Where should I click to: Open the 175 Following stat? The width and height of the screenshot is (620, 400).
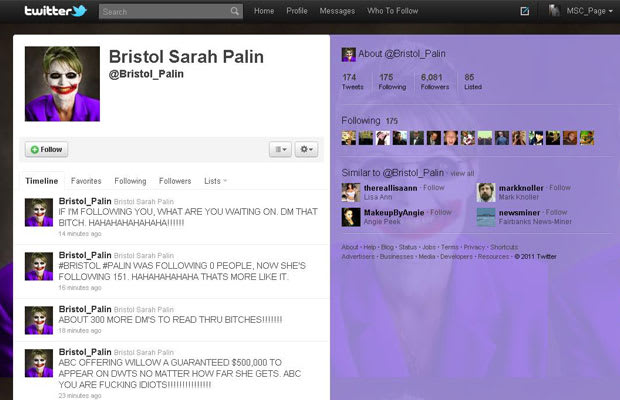392,81
